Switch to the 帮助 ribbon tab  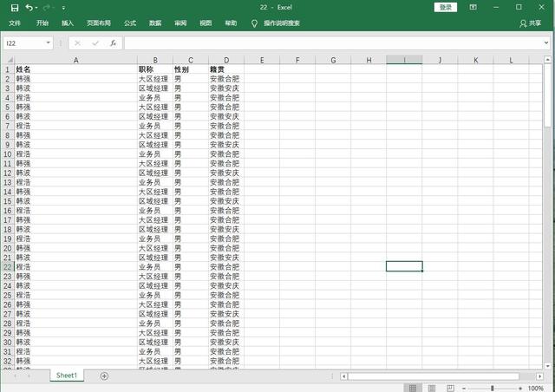tap(231, 23)
